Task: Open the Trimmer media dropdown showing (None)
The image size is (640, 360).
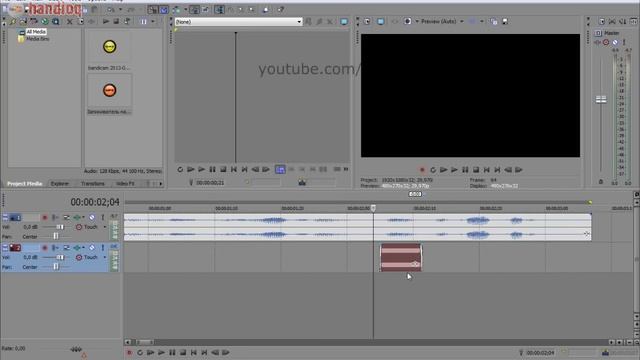Action: (238, 22)
